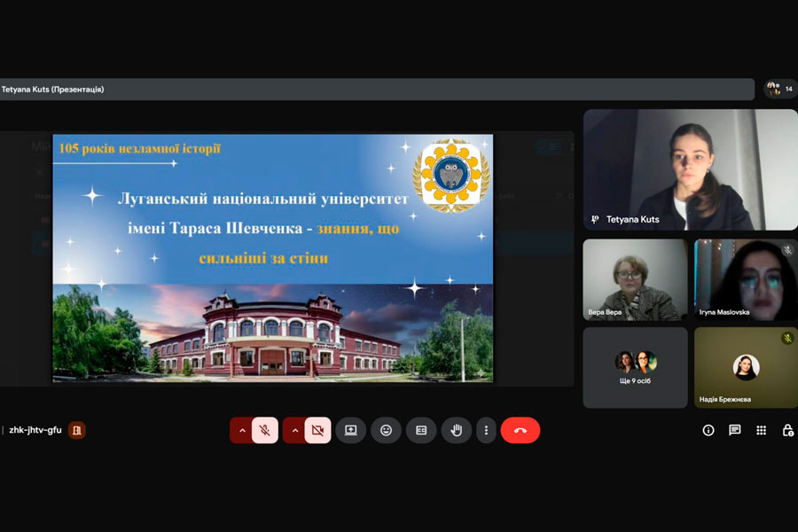Raise your hand
Screen dimensions: 798x532
[457, 430]
